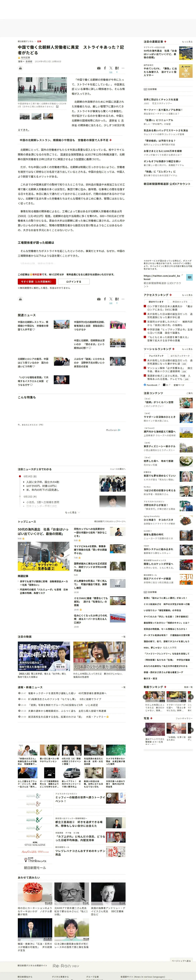The width and height of the screenshot is (196, 980).
Task: Click もっと見る next to 注目の連載記事
Action: pyautogui.click(x=187, y=42)
